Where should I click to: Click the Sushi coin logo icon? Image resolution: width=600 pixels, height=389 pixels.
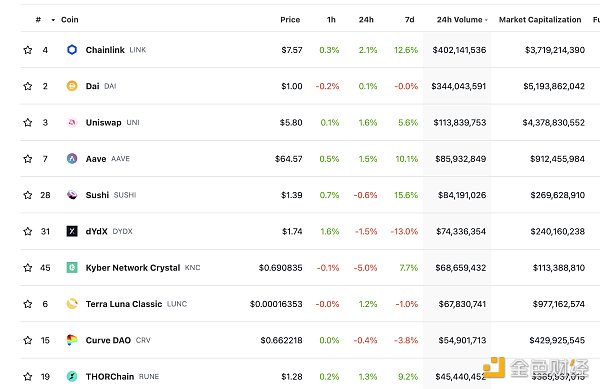pyautogui.click(x=72, y=195)
